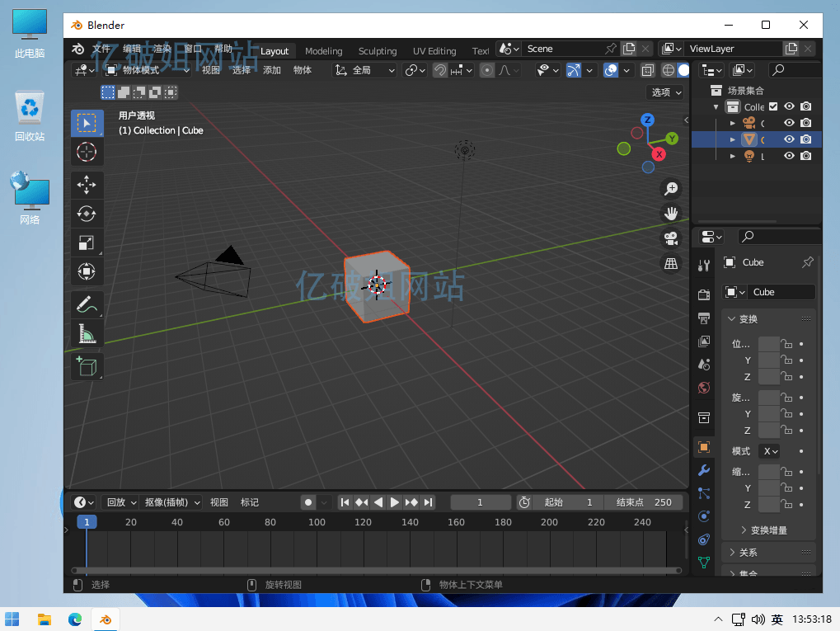Select the Measure tool
The width and height of the screenshot is (840, 631).
click(87, 333)
